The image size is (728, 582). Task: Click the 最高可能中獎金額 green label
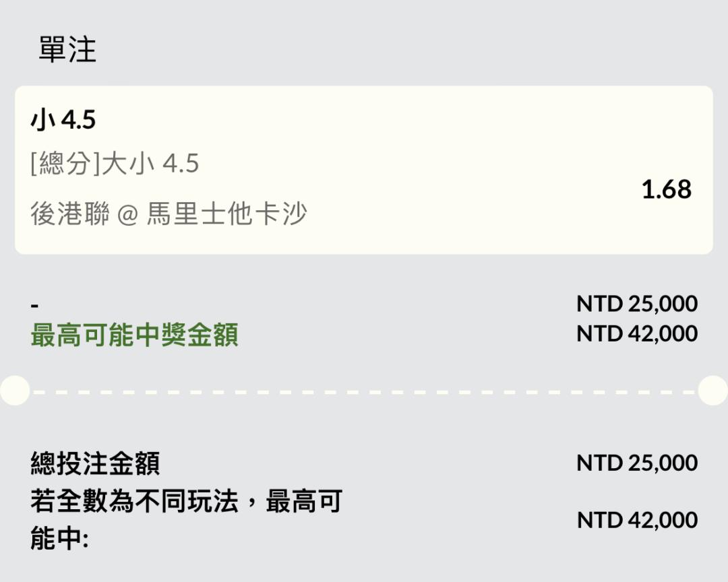point(134,335)
